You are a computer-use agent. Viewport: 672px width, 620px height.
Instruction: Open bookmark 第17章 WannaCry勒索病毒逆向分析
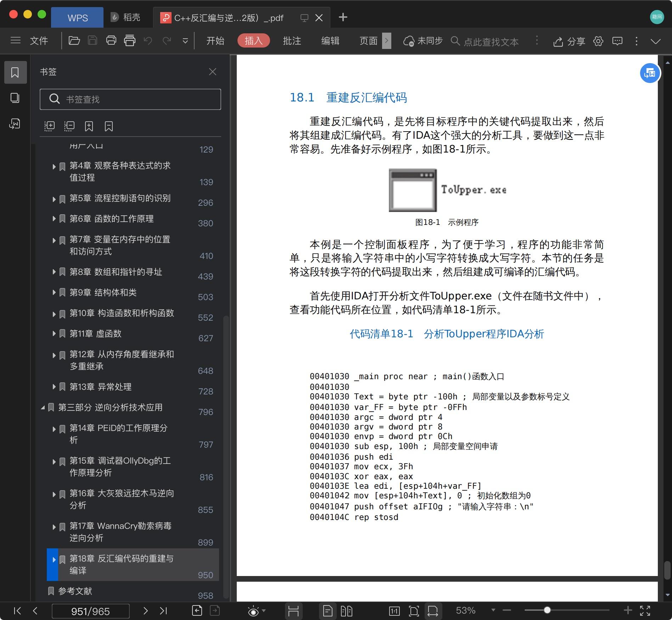pos(121,532)
